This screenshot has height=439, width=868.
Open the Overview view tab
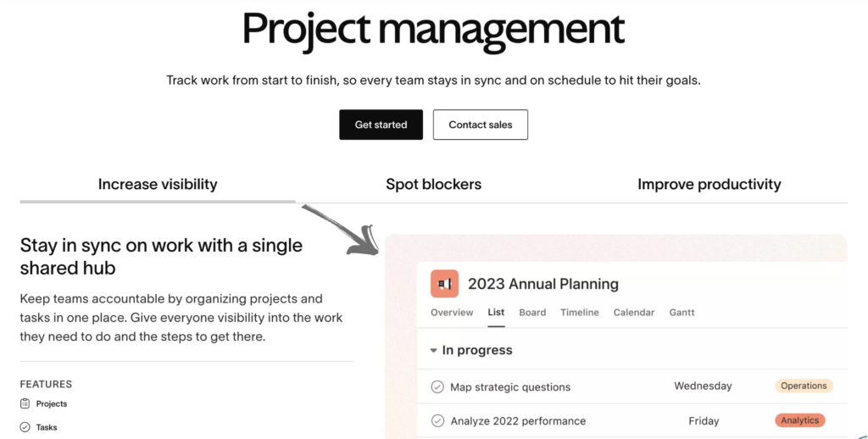click(452, 312)
